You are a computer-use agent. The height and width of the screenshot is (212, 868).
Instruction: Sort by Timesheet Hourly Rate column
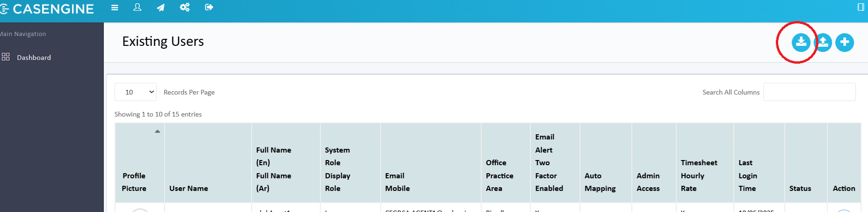705,163
